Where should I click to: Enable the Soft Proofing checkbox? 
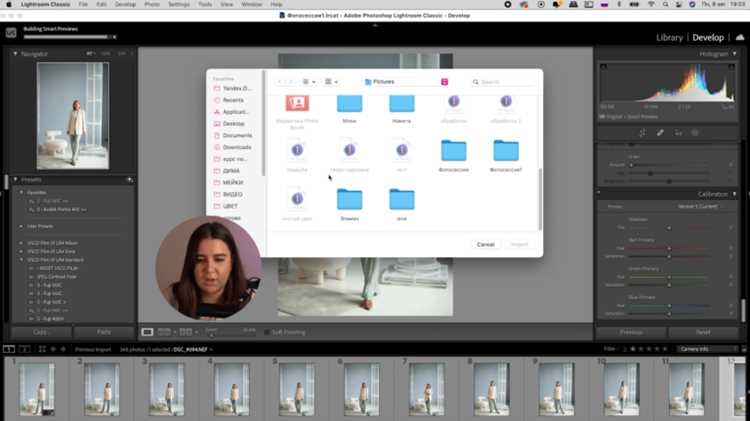click(267, 332)
